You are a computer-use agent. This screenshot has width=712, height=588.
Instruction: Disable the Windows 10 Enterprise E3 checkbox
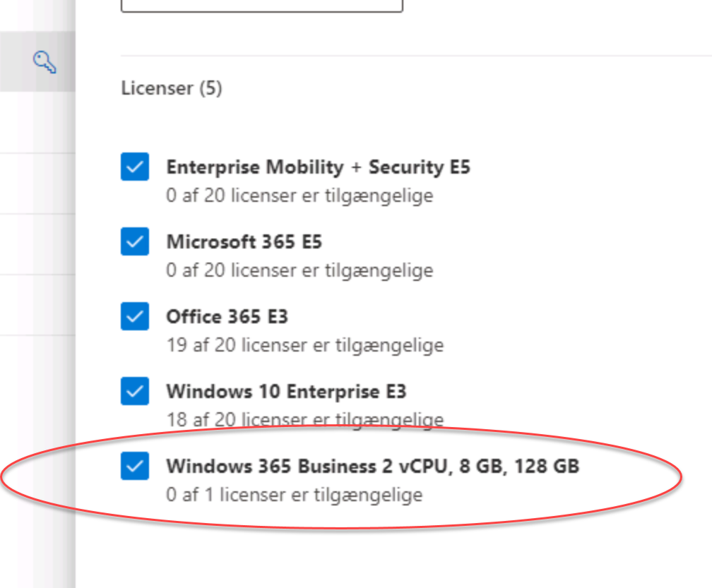[135, 391]
